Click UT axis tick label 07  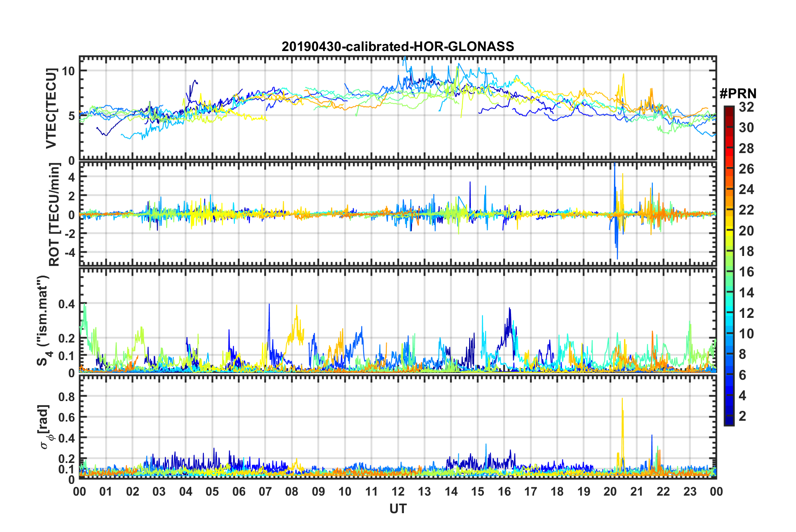265,491
